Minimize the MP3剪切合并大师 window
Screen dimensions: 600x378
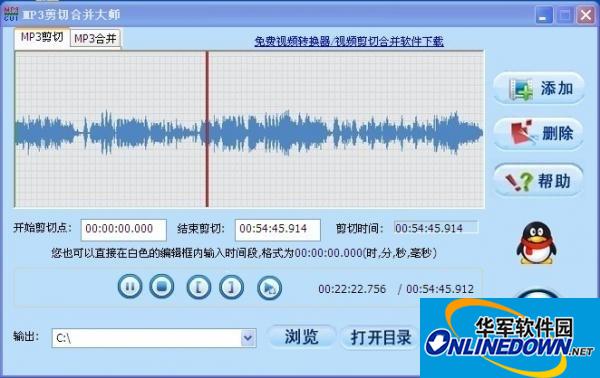[x=543, y=15]
